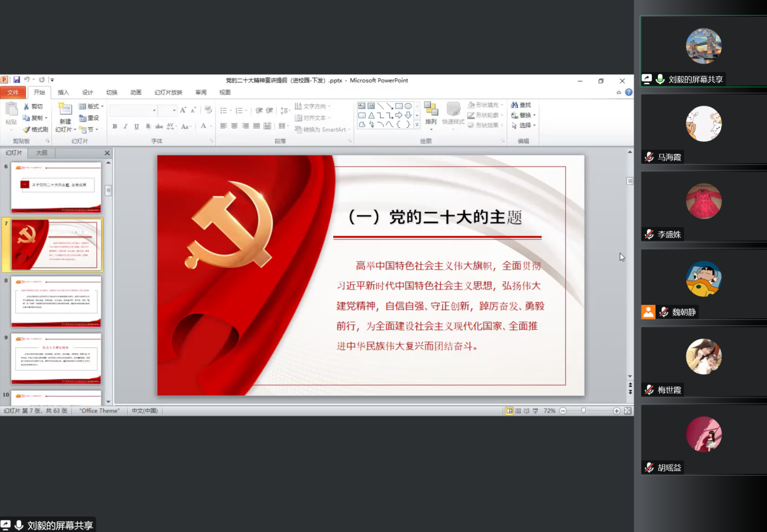
Task: Switch to the View (视图) tab
Action: [x=225, y=93]
